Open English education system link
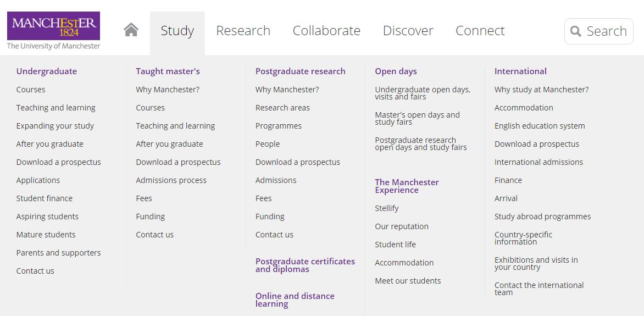The height and width of the screenshot is (316, 644). click(540, 126)
